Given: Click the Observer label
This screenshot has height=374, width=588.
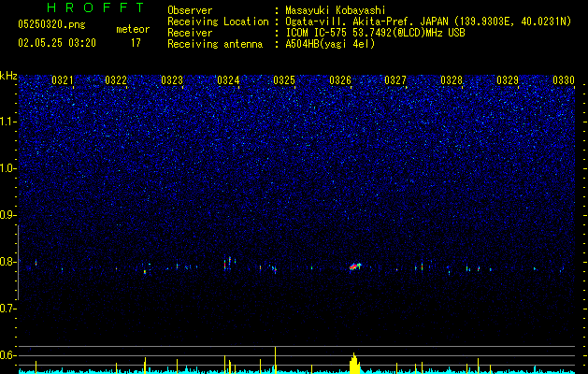Looking at the screenshot, I should [x=190, y=10].
